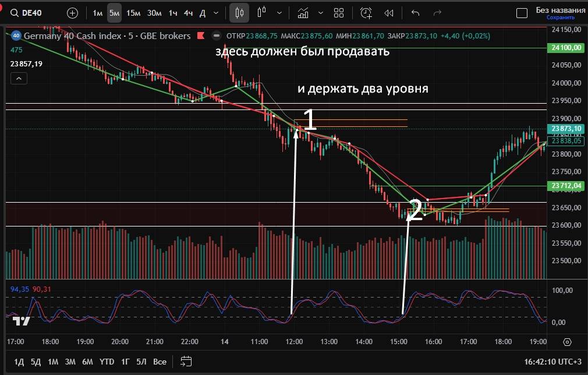Open the Indicators chart icon

tap(303, 12)
